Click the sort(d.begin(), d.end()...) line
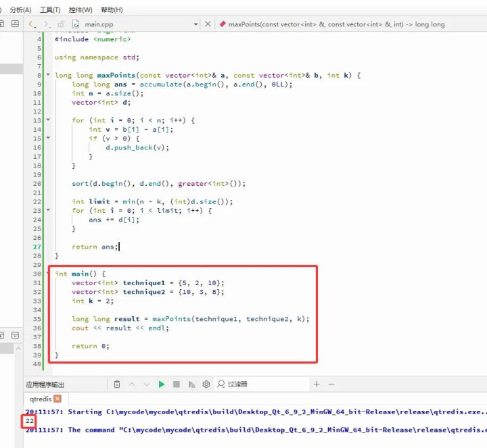The image size is (487, 448). (158, 184)
